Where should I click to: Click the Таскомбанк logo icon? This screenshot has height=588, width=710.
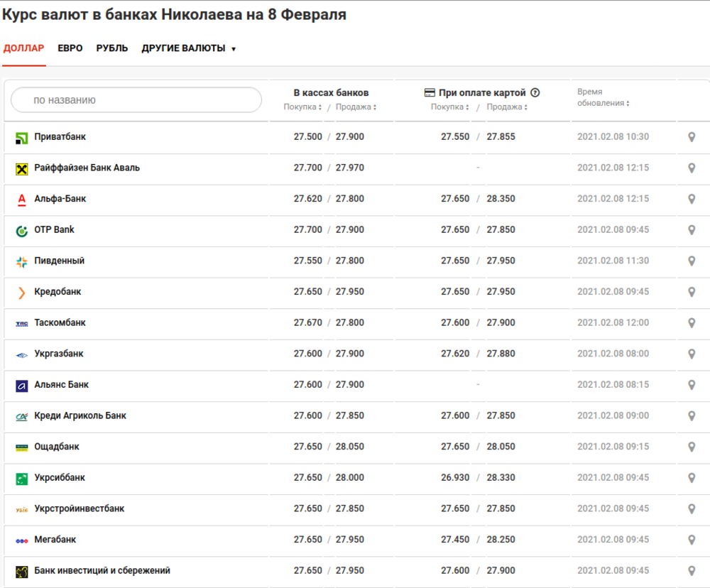(22, 324)
